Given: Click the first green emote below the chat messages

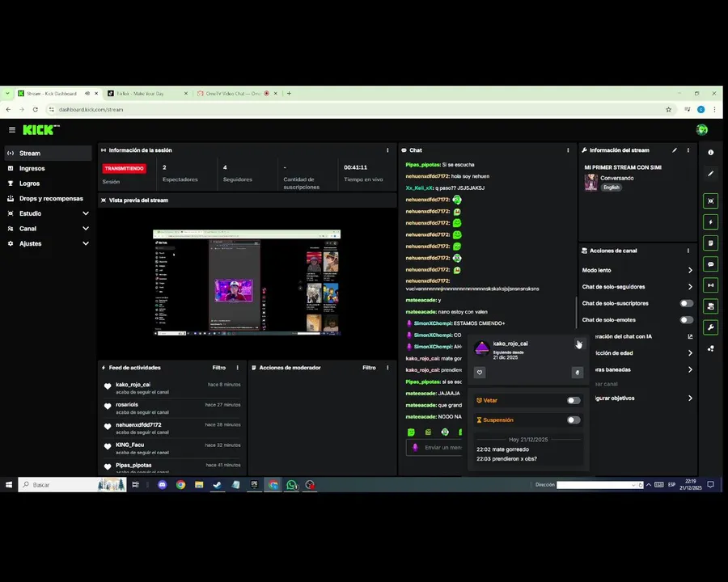Looking at the screenshot, I should (411, 432).
